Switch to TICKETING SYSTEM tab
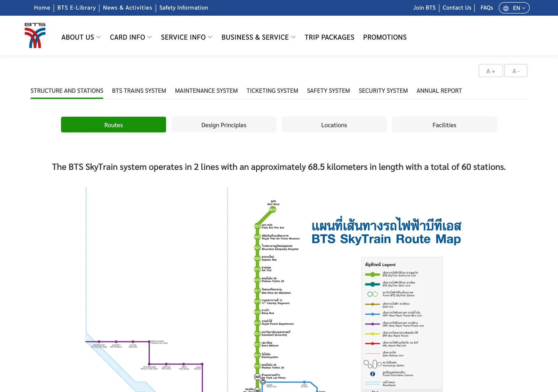This screenshot has height=392, width=558. pos(272,91)
